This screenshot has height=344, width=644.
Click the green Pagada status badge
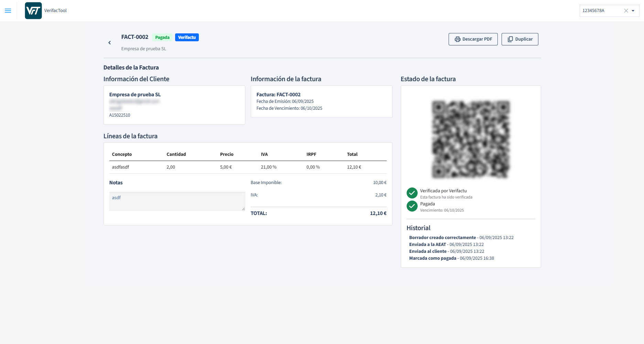[162, 37]
